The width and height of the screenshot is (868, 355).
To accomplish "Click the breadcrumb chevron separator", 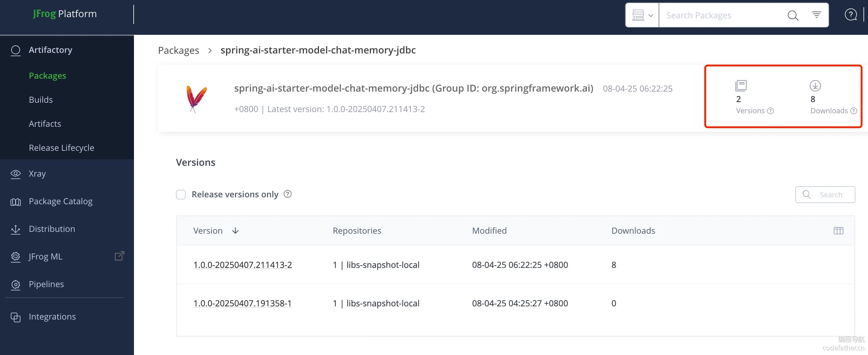I will (210, 50).
